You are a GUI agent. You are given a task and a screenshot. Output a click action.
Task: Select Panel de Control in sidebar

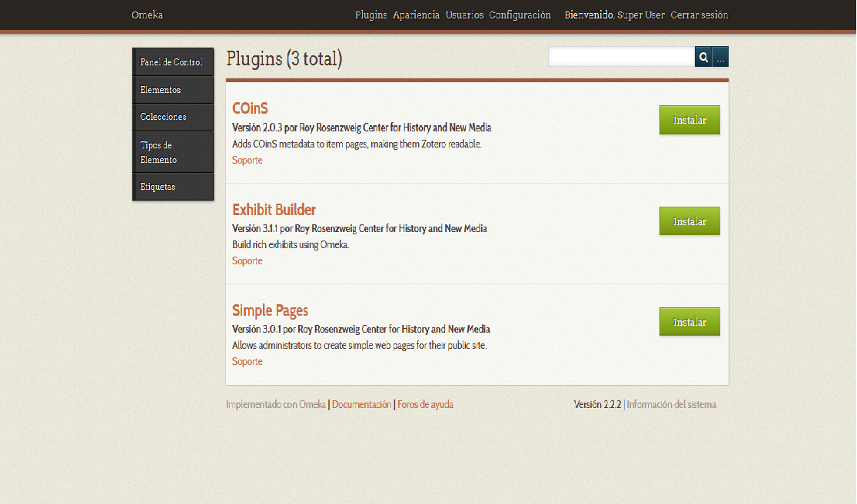(172, 62)
